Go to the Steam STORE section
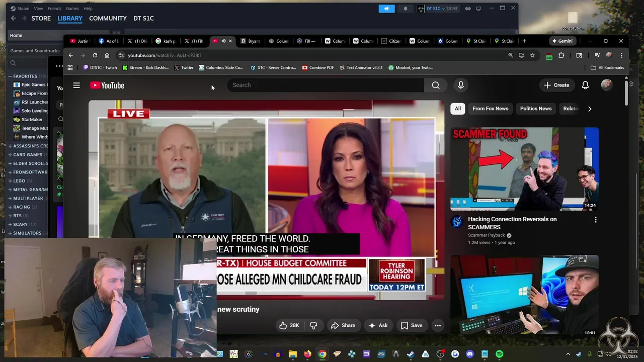Image resolution: width=644 pixels, height=362 pixels. (x=41, y=18)
